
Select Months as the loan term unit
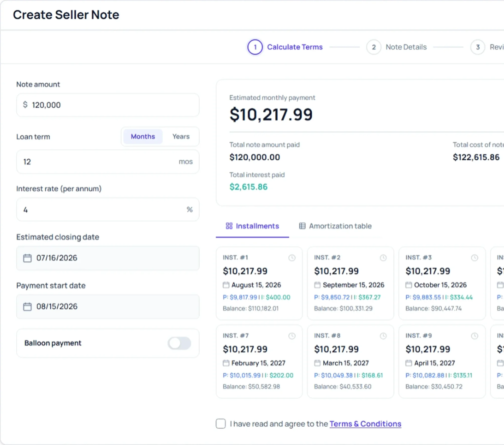(x=143, y=136)
